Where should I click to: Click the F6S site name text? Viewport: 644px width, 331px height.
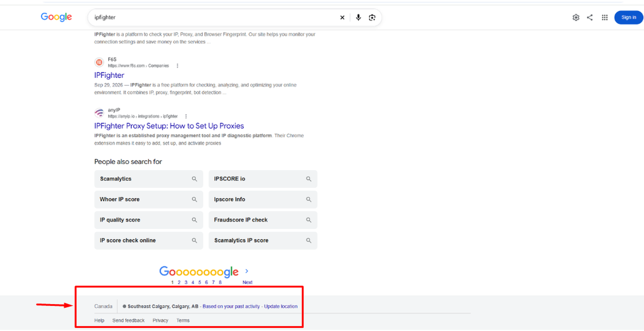click(x=112, y=60)
